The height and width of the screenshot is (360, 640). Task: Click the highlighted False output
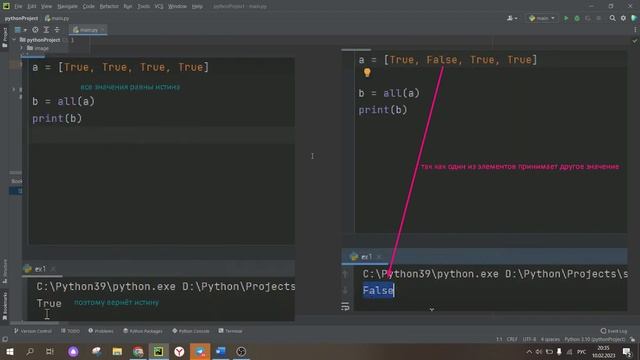pos(378,291)
